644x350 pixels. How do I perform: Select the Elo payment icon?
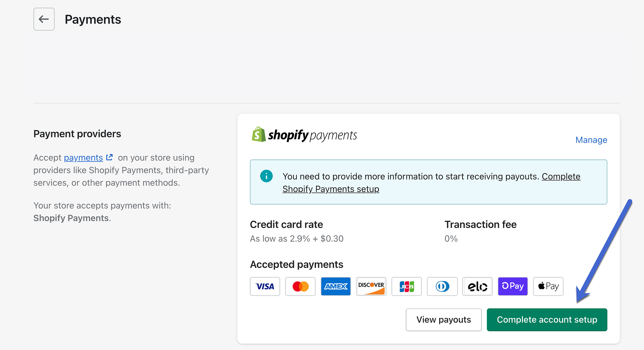[x=478, y=286]
